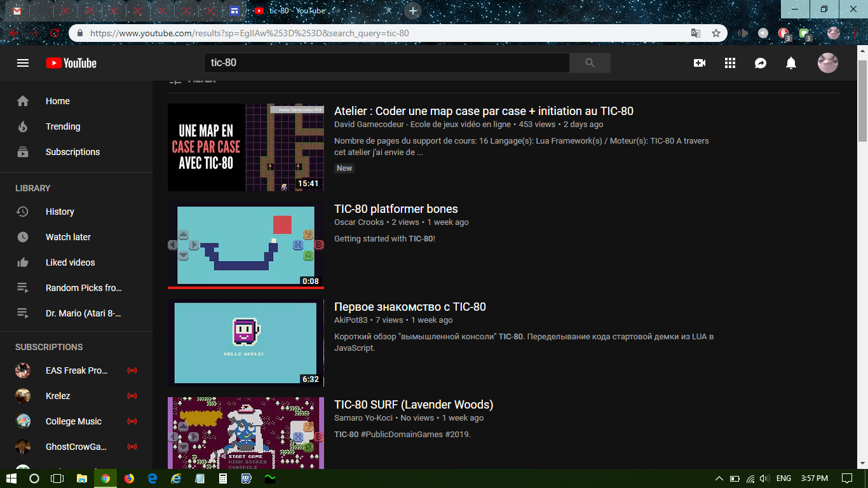Viewport: 868px width, 488px height.
Task: Open the Первое знакомство с TIC-80 title
Action: click(x=410, y=307)
